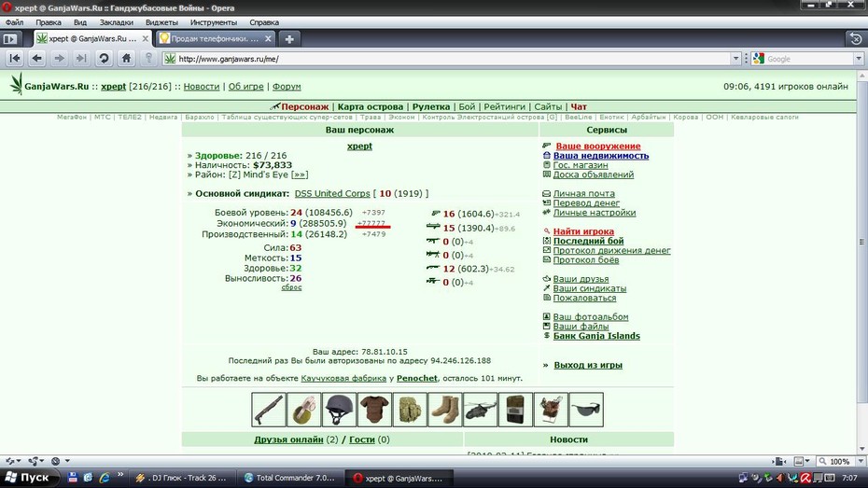
Task: Open the Протокол боёв link
Action: click(x=586, y=260)
